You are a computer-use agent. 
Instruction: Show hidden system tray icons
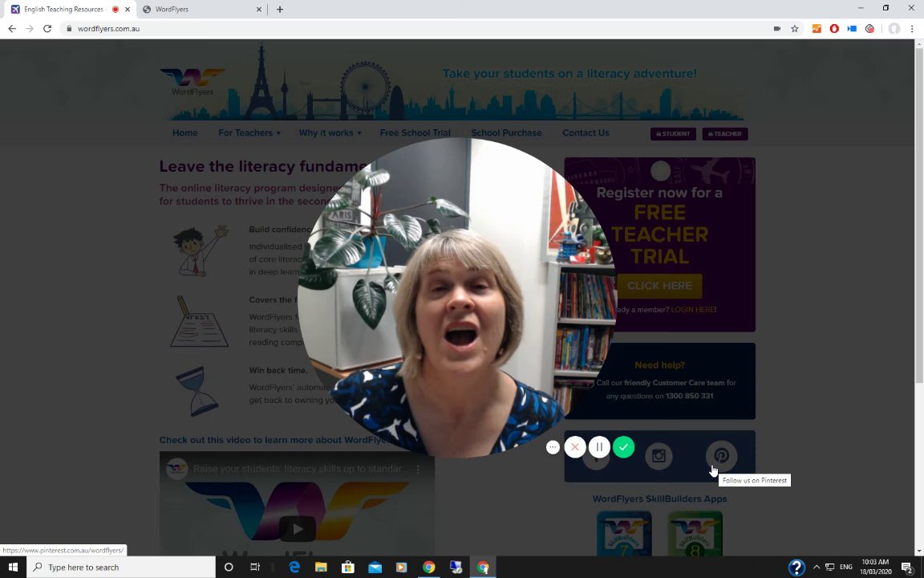(x=817, y=568)
